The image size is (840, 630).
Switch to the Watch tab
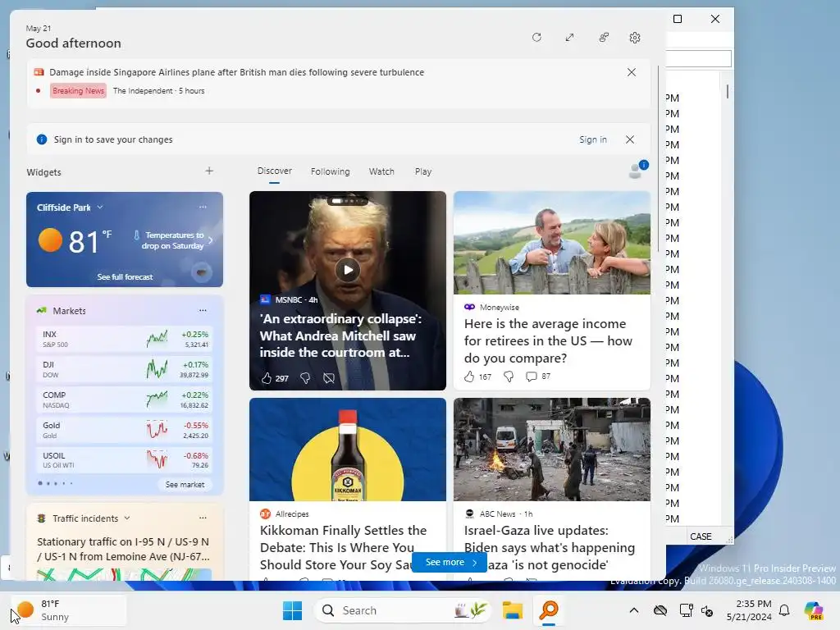(x=381, y=171)
